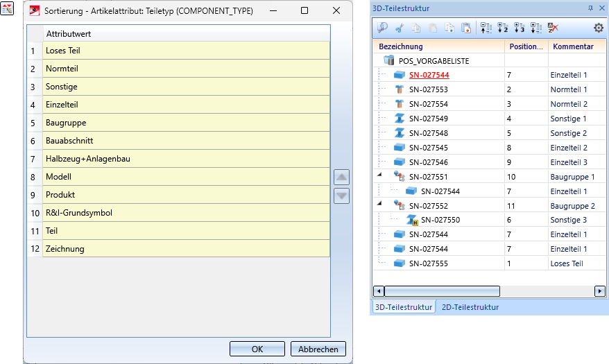Select the Modell attribute row

[187, 177]
